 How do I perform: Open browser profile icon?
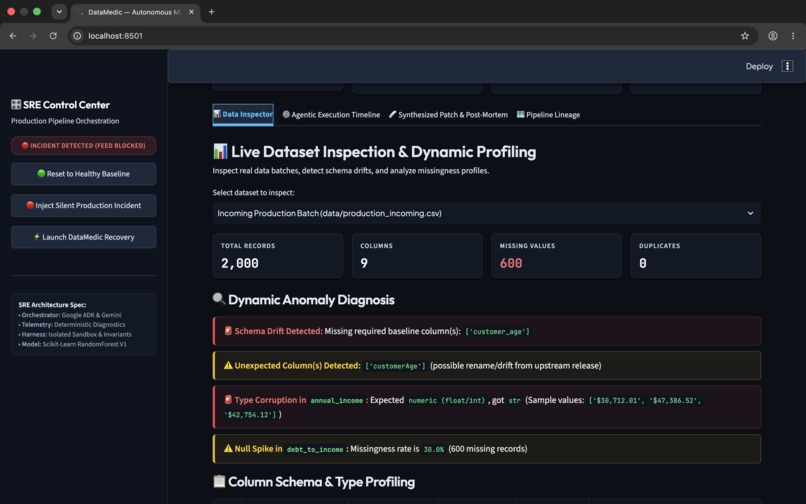click(x=773, y=36)
